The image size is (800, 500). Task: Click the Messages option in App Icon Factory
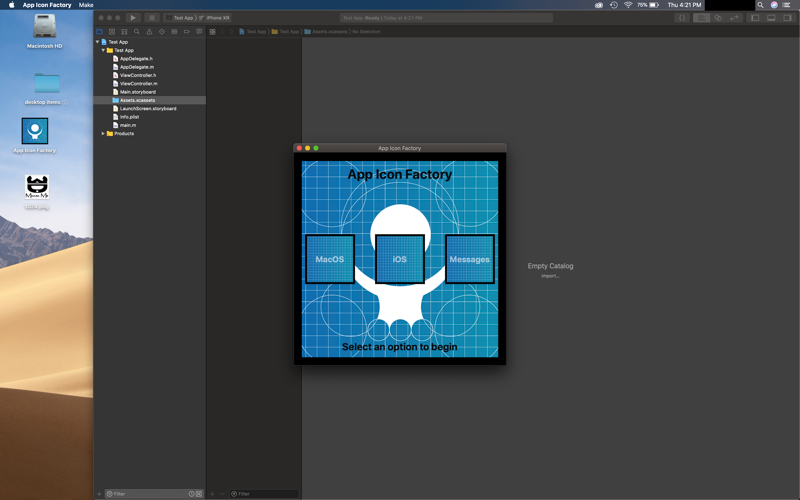[x=469, y=259]
